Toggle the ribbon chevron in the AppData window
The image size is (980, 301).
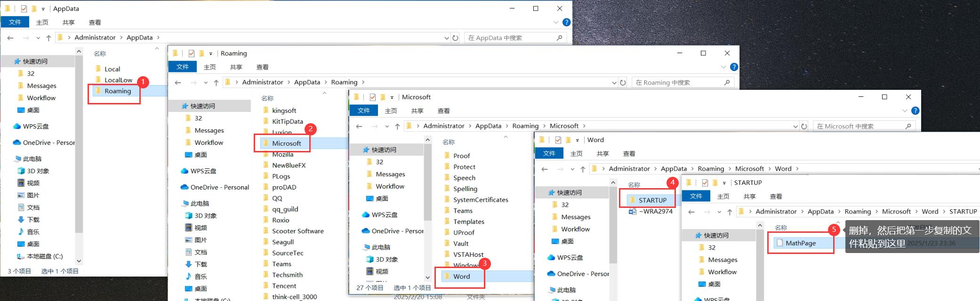click(556, 22)
